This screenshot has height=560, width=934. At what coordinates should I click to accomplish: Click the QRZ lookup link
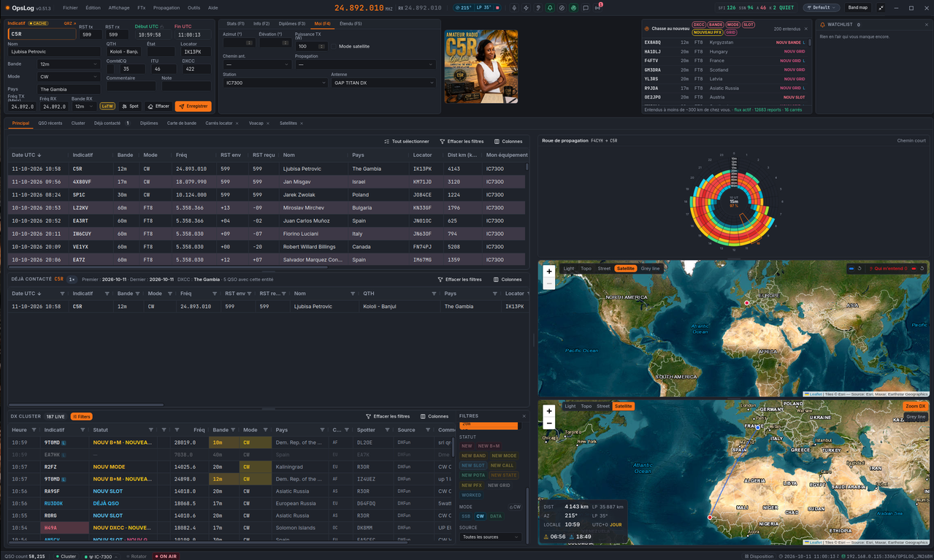click(69, 23)
